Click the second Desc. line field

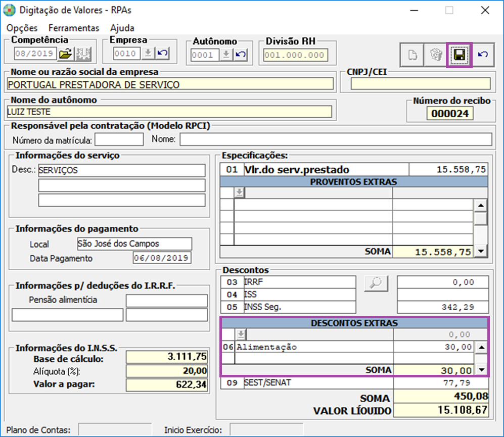(x=121, y=185)
